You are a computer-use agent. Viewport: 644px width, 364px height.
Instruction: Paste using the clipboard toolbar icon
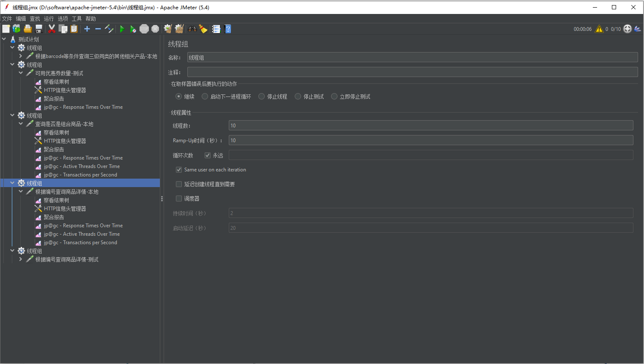tap(74, 29)
